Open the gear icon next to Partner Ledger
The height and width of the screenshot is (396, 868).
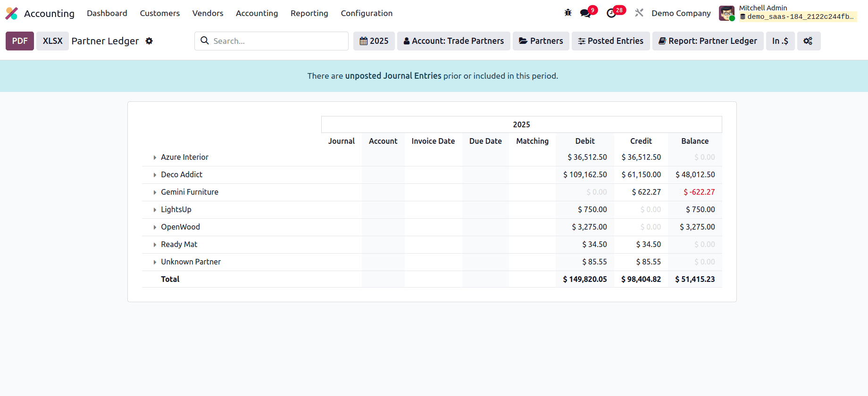(x=149, y=41)
